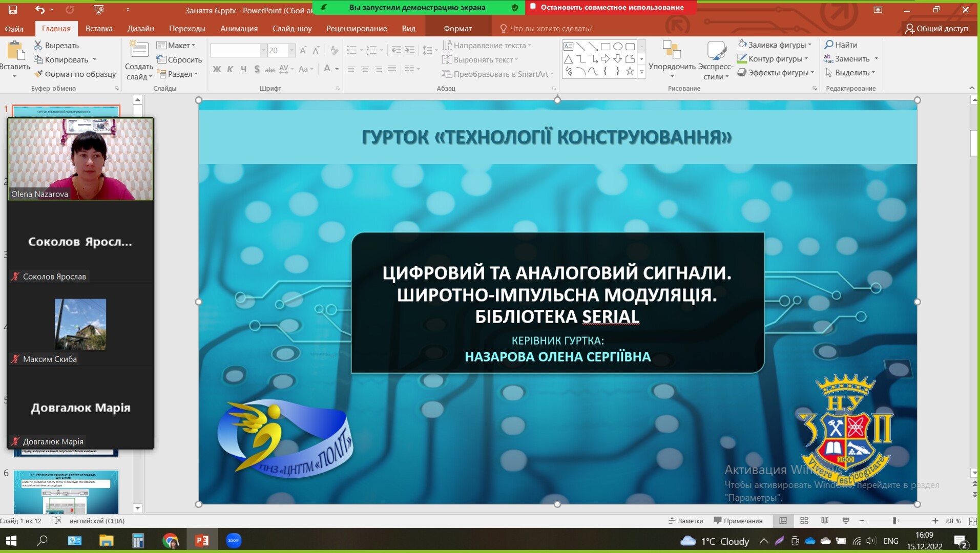Switch to the Animation (Анимация) tab
The image size is (980, 553).
239,29
